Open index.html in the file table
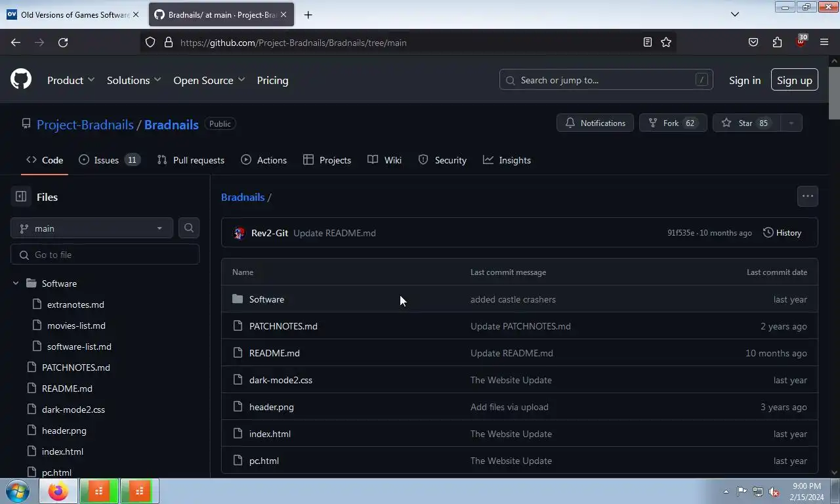This screenshot has width=840, height=504. (270, 434)
